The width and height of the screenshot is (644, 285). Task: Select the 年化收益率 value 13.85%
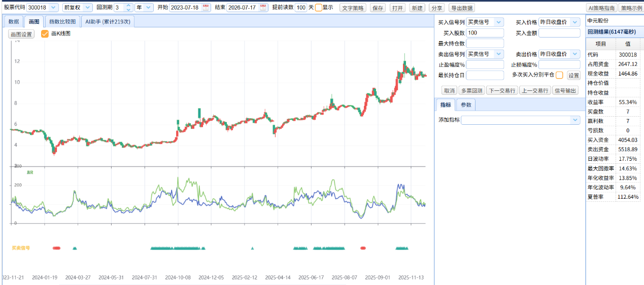[x=628, y=178]
